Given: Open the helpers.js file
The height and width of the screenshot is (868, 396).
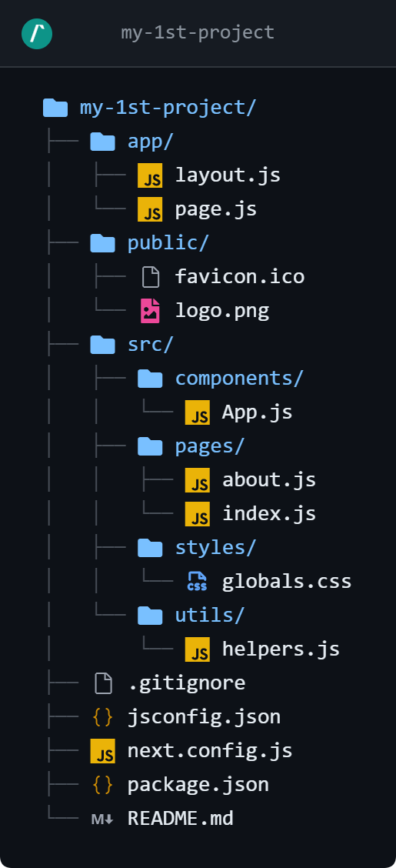Looking at the screenshot, I should click(281, 649).
